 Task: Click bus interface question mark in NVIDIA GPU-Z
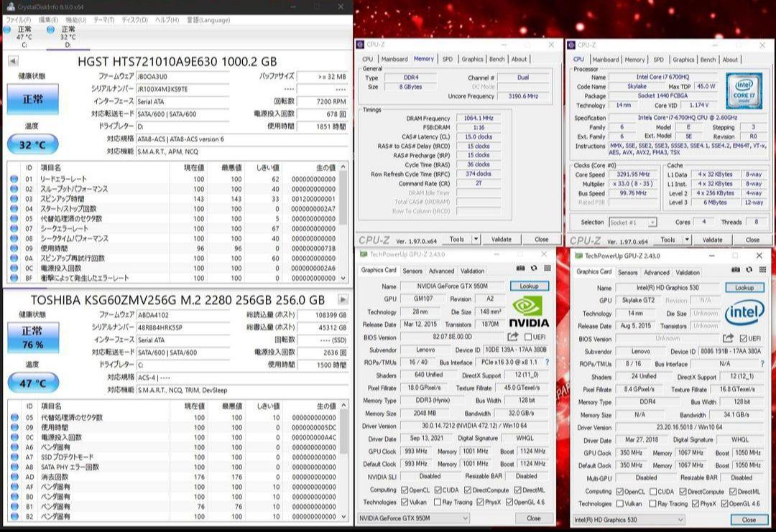547,363
